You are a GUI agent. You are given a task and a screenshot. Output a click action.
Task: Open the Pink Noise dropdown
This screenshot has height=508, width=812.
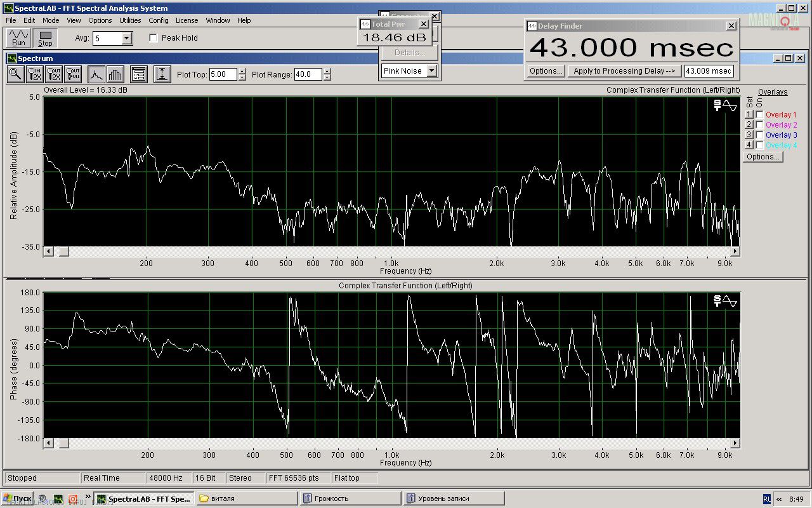(432, 71)
